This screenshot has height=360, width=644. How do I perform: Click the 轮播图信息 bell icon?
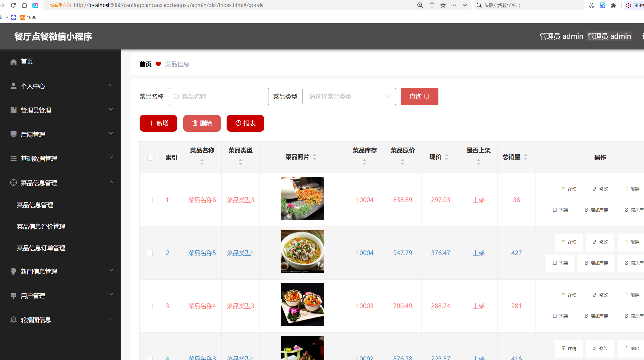click(13, 319)
